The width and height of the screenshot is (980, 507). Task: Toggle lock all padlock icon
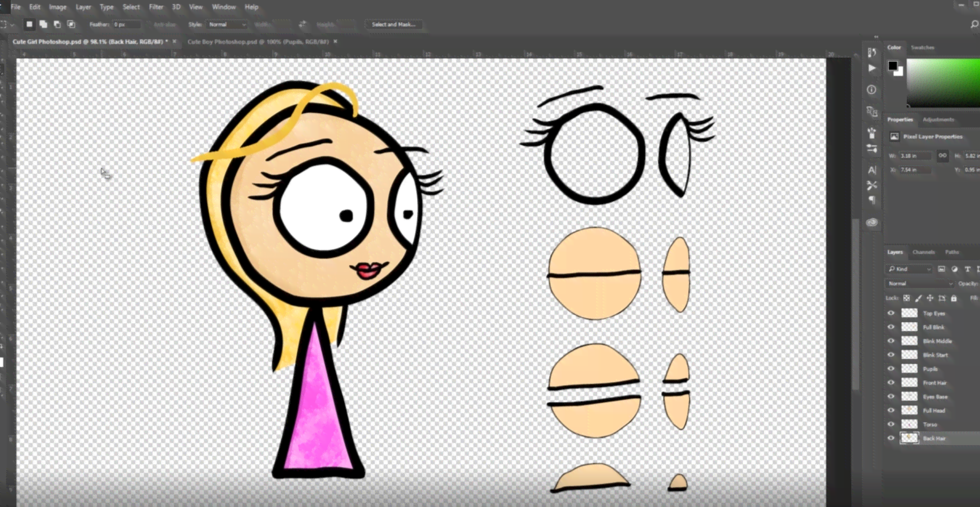click(954, 298)
